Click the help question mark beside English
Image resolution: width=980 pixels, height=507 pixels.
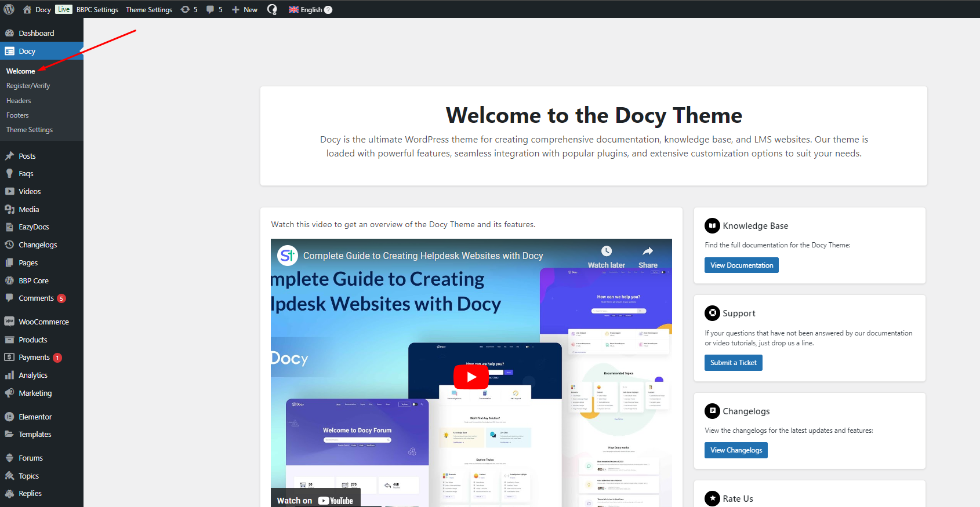point(328,9)
